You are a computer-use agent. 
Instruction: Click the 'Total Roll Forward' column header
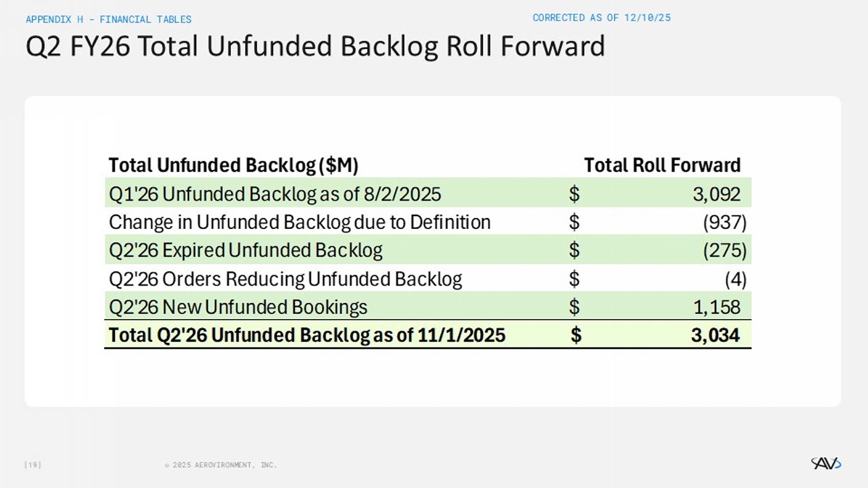662,165
